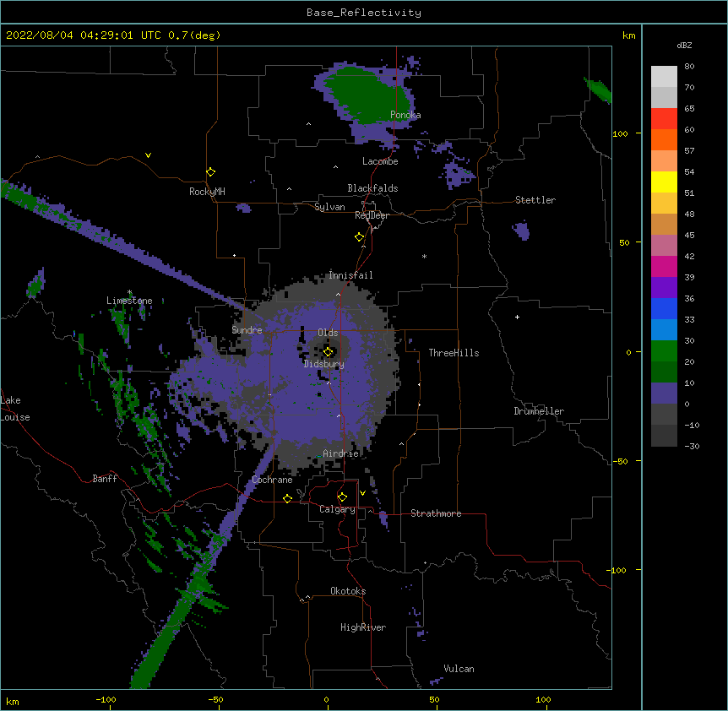Screen dimensions: 728x711
Task: Click the Lacombe city label
Action: click(380, 161)
